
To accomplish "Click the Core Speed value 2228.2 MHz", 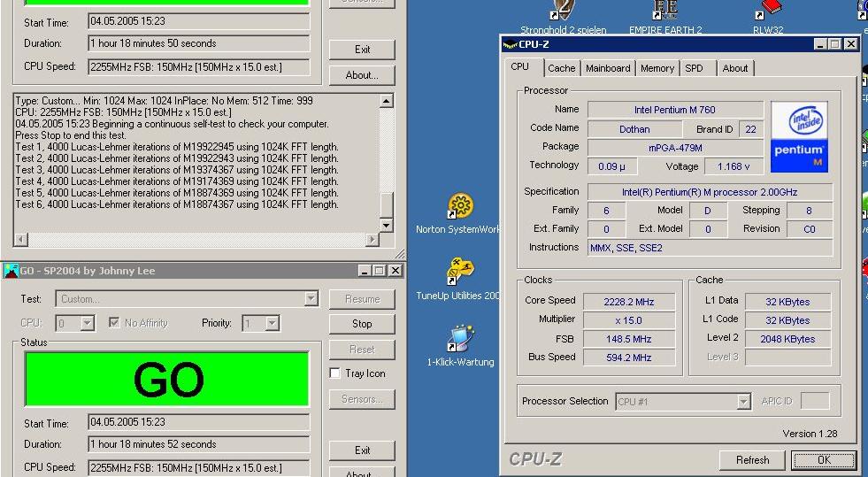I will coord(629,302).
